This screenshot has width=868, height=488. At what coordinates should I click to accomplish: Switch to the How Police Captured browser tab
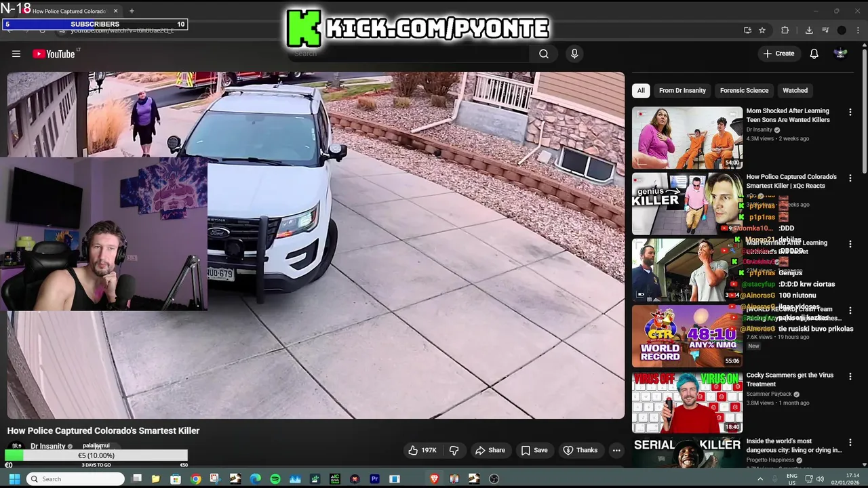[x=69, y=11]
